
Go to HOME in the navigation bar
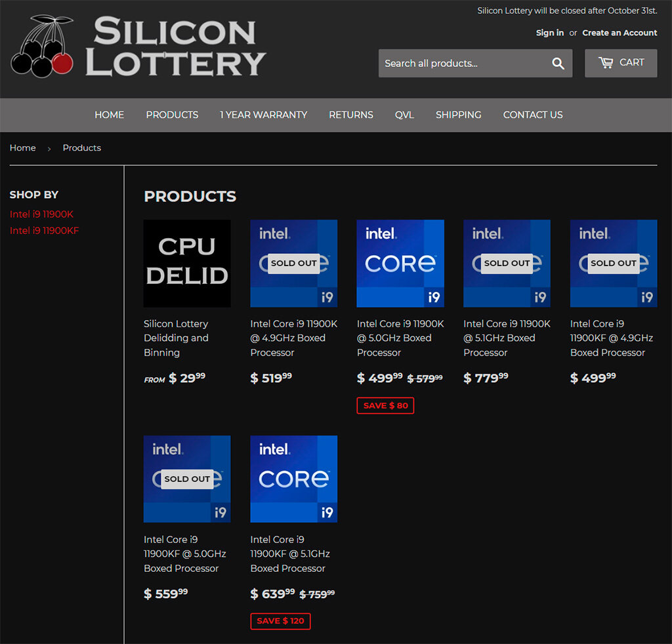pyautogui.click(x=110, y=115)
